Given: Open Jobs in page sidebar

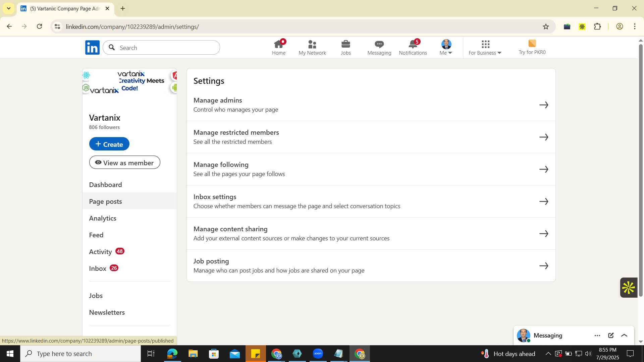Looking at the screenshot, I should [129, 296].
